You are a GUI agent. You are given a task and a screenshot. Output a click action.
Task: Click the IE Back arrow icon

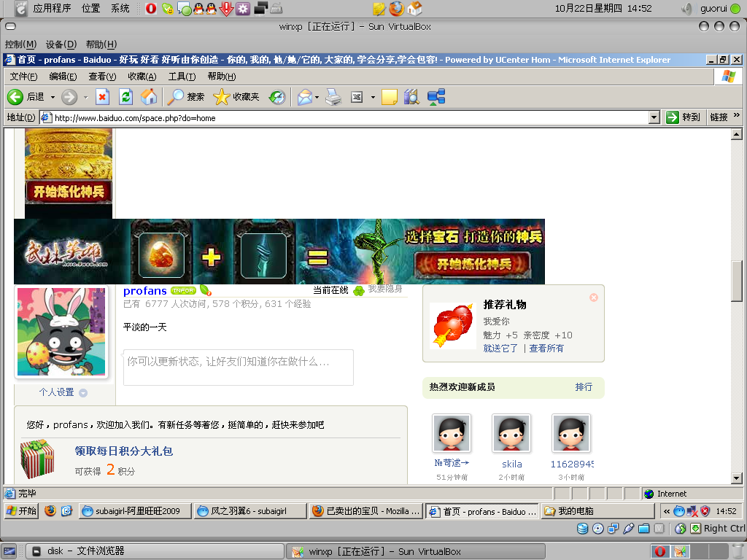coord(15,97)
